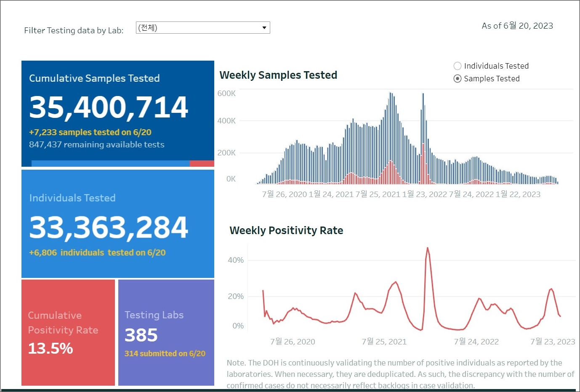Click '7월 26, 2020' label under samples chart

285,194
